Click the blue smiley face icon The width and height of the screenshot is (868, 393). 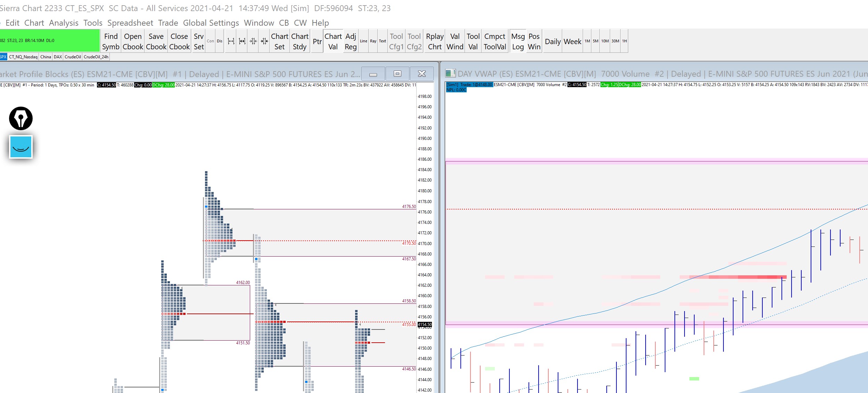tap(21, 147)
